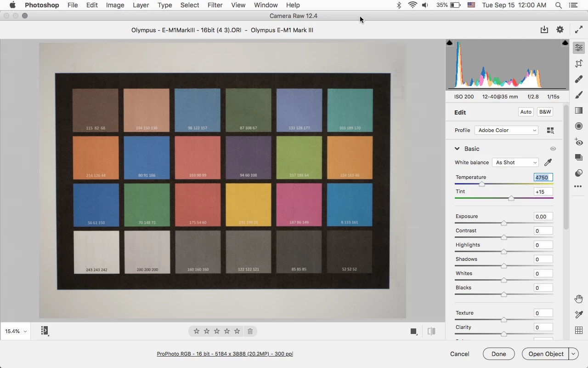
Task: Click the ProPhoto RGB workflow options link
Action: (x=225, y=354)
